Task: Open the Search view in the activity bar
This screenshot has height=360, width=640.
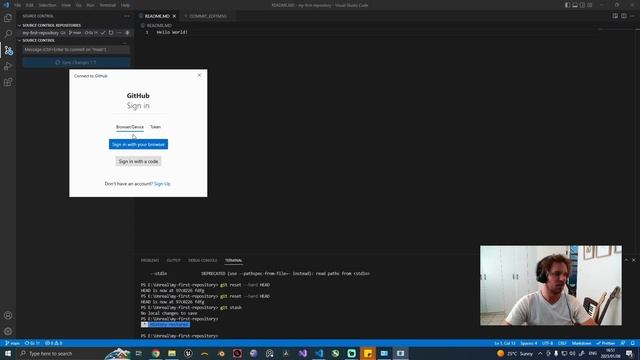Action: [8, 34]
